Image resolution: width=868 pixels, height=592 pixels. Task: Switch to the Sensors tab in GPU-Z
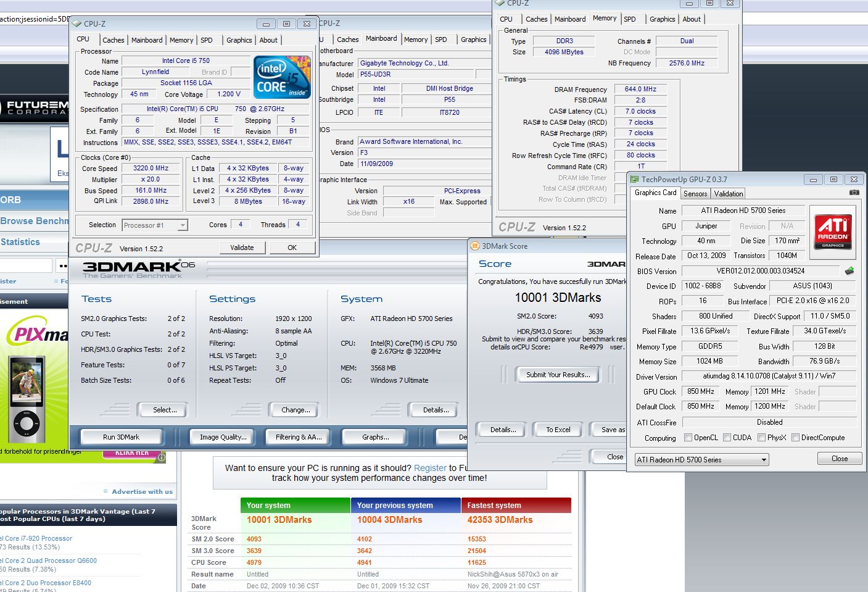[x=695, y=193]
